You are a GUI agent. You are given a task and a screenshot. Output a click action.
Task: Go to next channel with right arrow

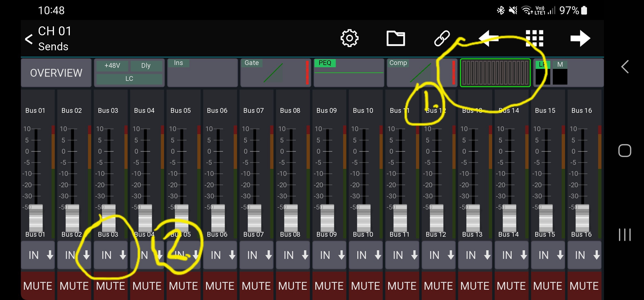[x=580, y=38]
